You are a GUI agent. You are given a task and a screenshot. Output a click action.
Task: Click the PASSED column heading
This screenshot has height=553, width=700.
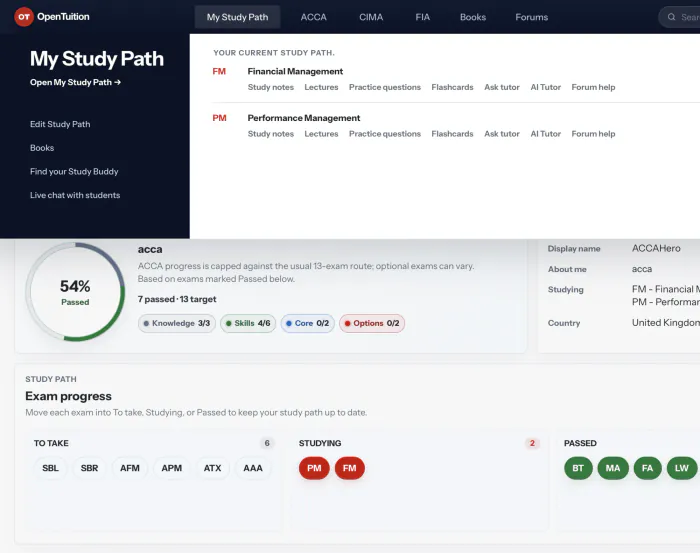[x=580, y=443]
